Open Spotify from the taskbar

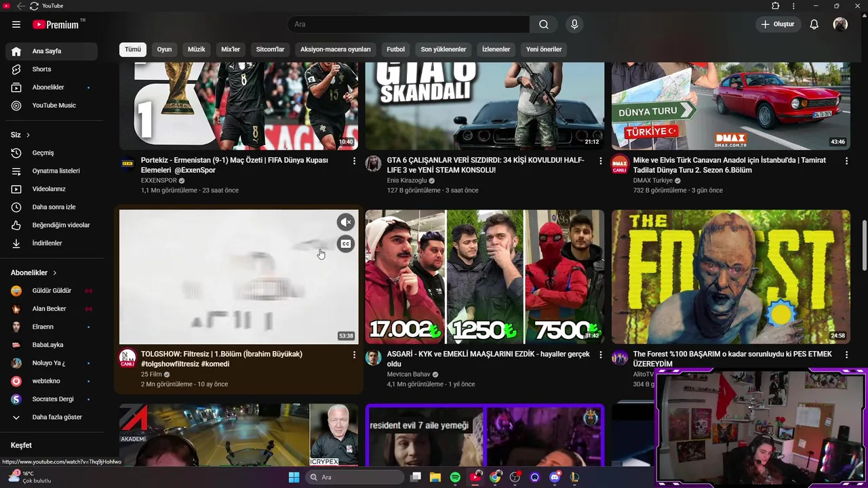point(455,477)
